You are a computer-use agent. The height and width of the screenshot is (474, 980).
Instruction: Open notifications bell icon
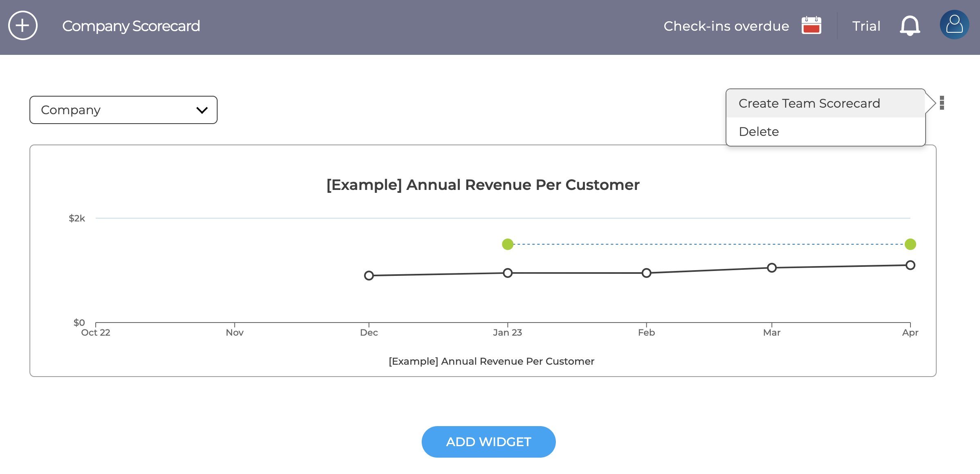pyautogui.click(x=910, y=25)
